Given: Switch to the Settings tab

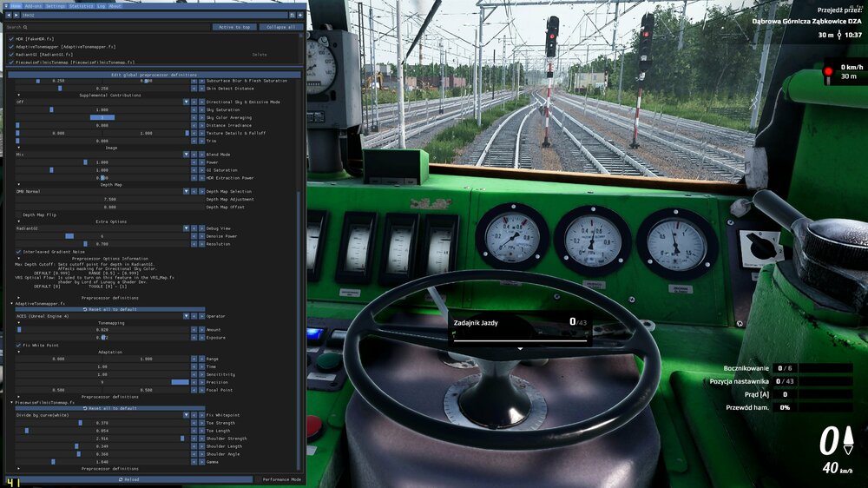Looking at the screenshot, I should point(56,5).
